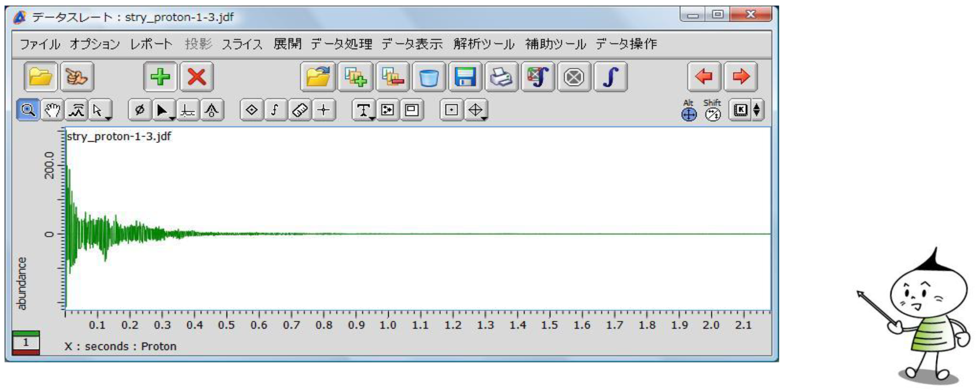This screenshot has width=980, height=390.
Task: Expand the arrow pointer tool dropdown
Action: click(x=108, y=118)
